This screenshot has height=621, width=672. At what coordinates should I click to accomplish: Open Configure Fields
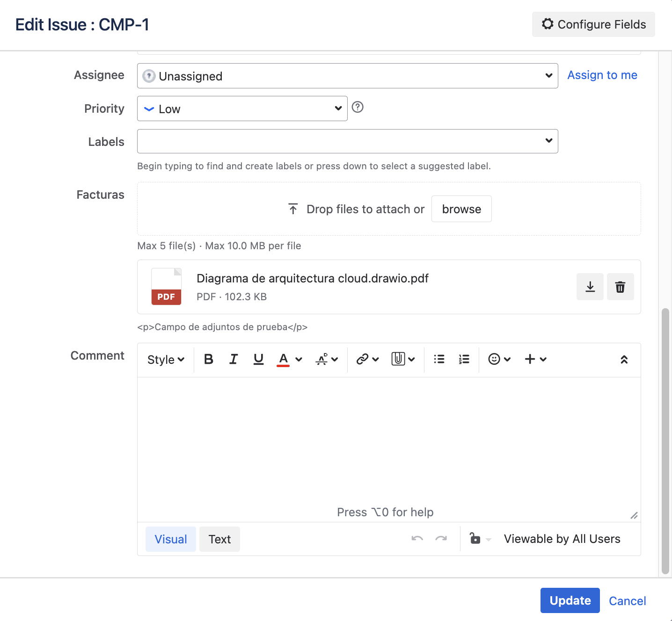593,24
